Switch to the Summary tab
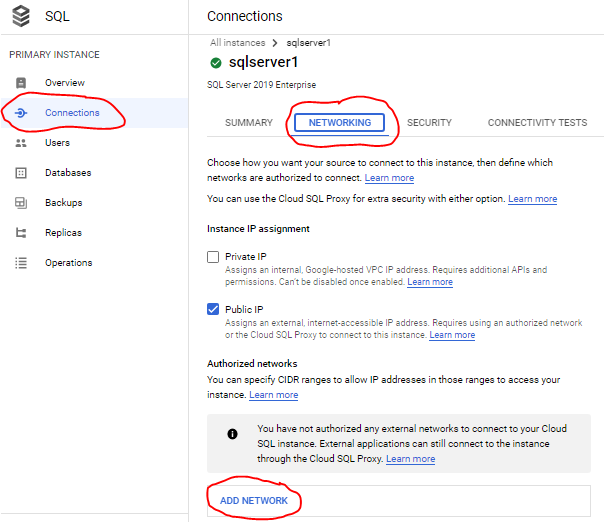 [x=249, y=123]
